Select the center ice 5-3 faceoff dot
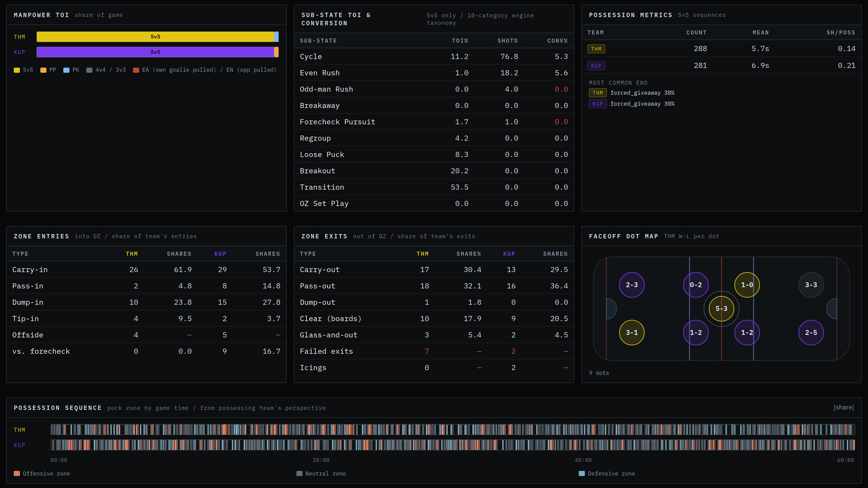The width and height of the screenshot is (868, 488). click(x=722, y=309)
